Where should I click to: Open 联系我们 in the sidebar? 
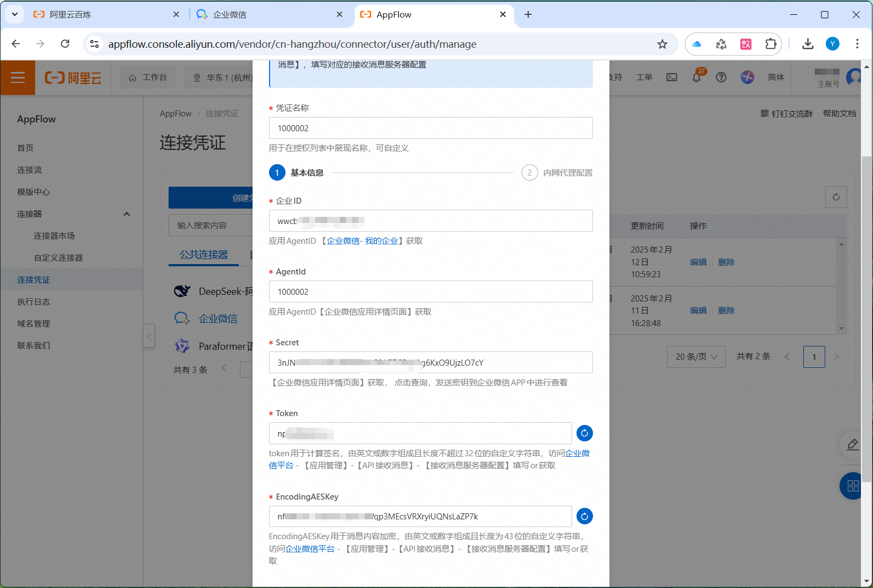pyautogui.click(x=33, y=346)
